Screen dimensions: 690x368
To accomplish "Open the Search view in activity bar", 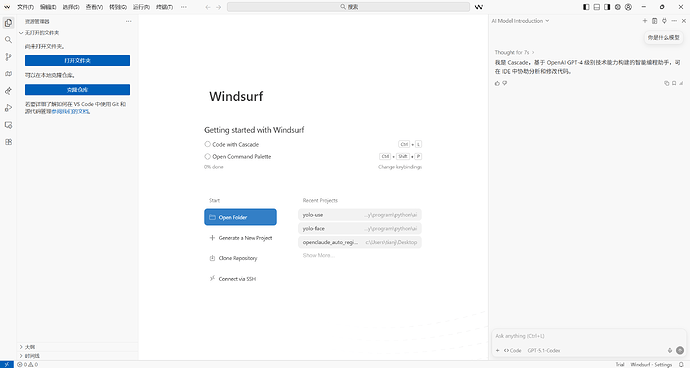I will point(8,40).
